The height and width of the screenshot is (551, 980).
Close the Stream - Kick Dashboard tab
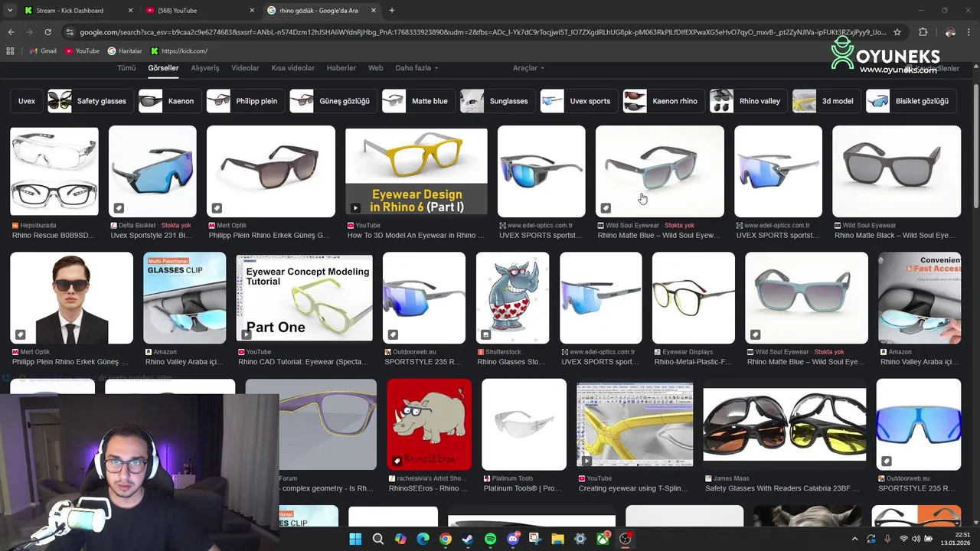click(130, 11)
